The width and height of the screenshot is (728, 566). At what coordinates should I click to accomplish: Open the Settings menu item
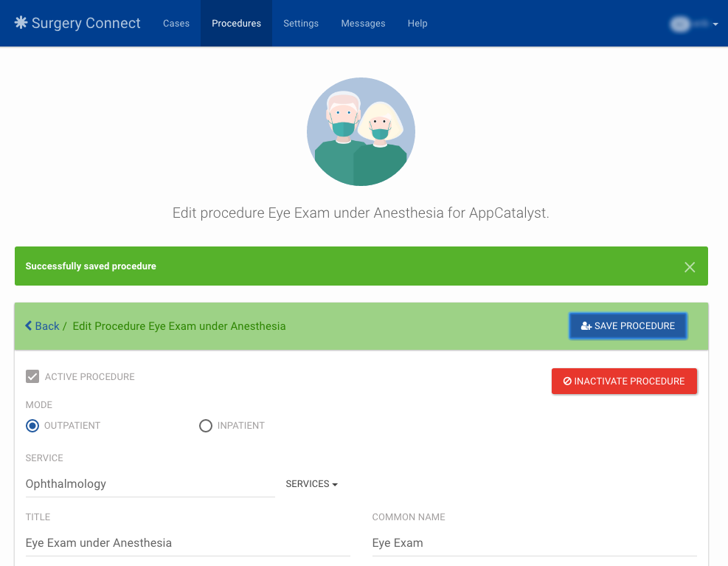(x=300, y=23)
